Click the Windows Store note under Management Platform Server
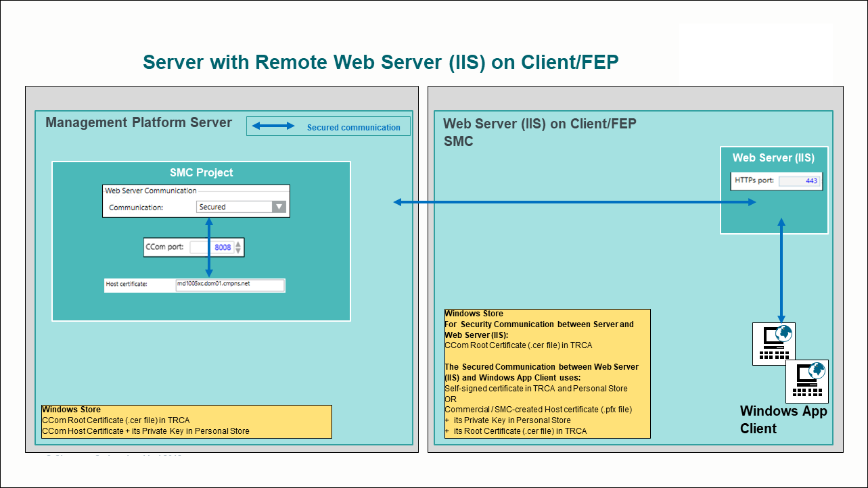Screen dimensions: 868x488 [186, 421]
